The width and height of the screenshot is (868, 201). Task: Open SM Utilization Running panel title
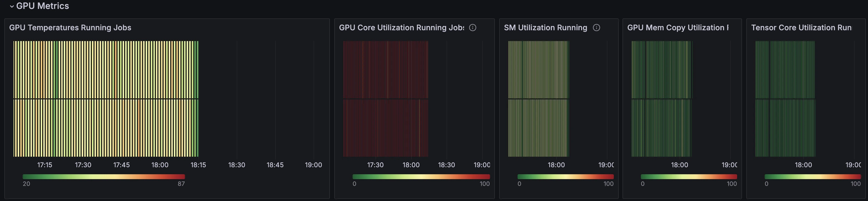(545, 28)
